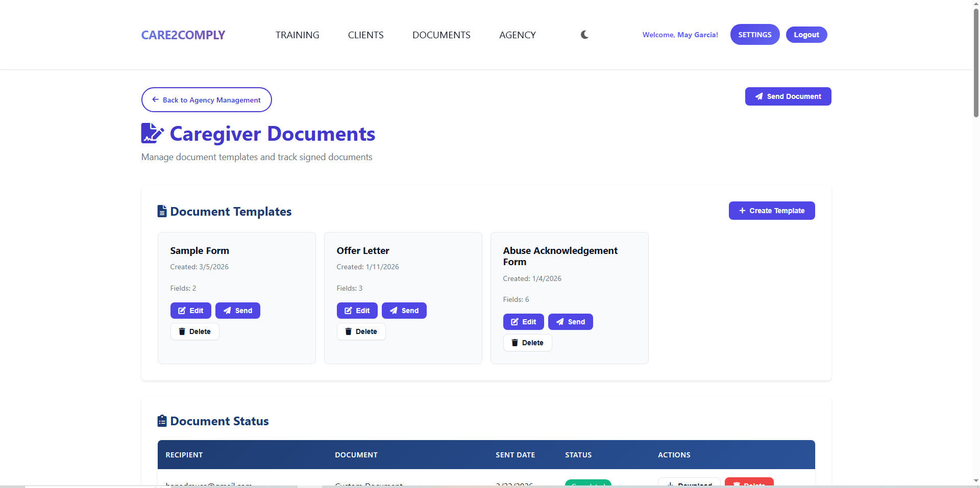Open SETTINGS from the top bar
The image size is (980, 488).
click(755, 34)
